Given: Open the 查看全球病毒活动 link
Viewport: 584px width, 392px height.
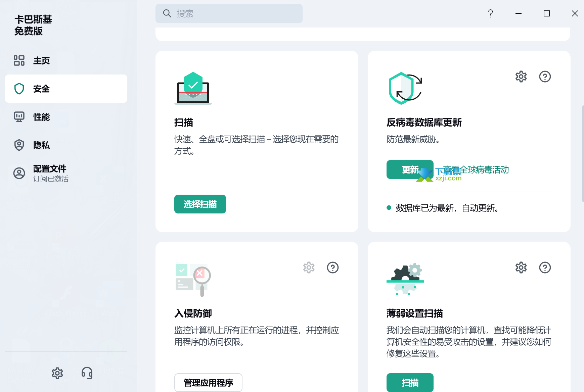Looking at the screenshot, I should coord(476,169).
